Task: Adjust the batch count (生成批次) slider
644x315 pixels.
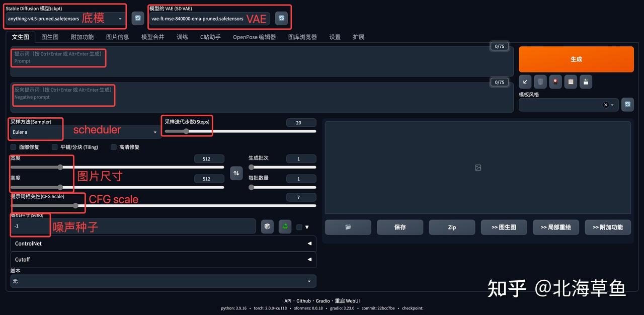Action: pyautogui.click(x=282, y=167)
